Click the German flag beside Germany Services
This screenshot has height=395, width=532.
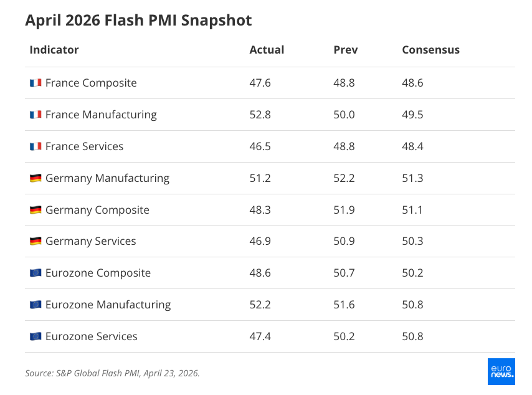tap(36, 241)
